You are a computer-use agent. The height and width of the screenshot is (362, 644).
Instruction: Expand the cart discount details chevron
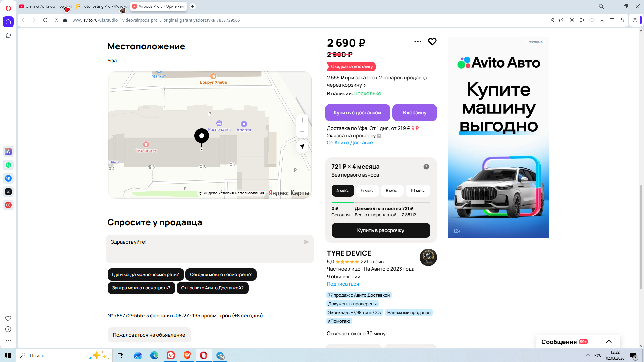(x=365, y=85)
